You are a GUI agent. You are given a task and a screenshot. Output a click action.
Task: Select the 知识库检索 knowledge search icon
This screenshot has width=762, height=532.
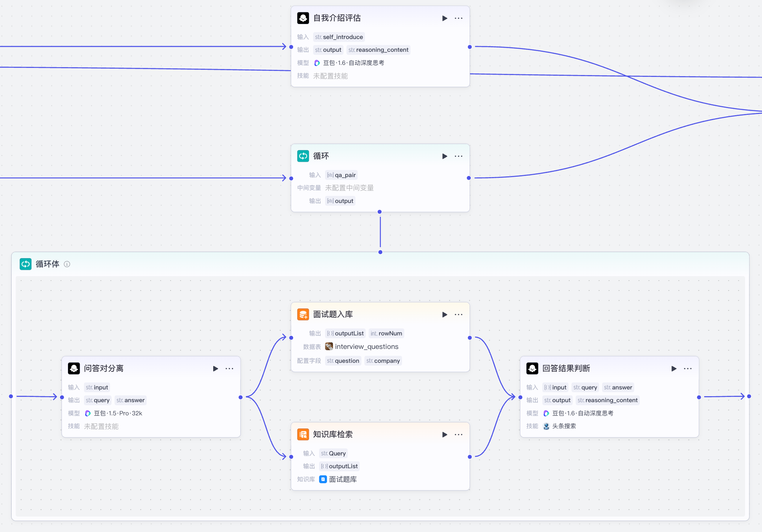303,434
